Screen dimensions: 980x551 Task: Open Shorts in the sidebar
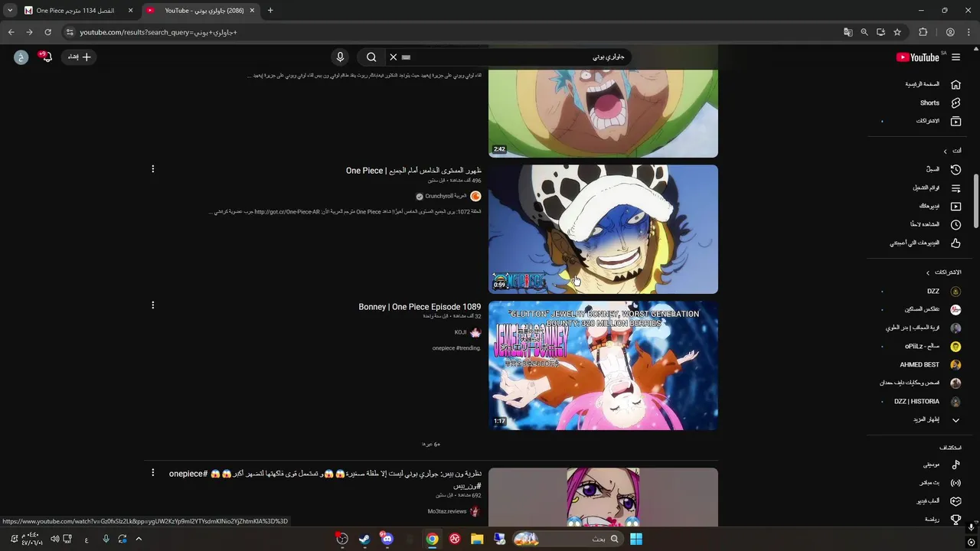[x=929, y=103]
